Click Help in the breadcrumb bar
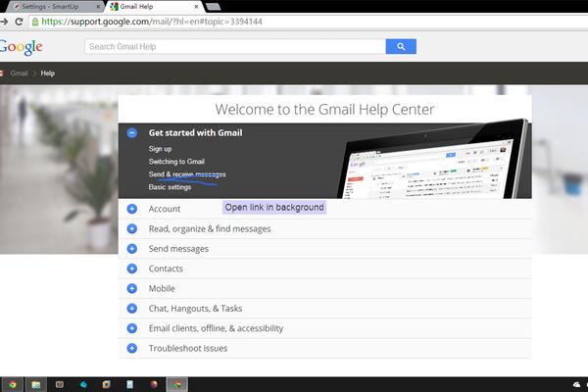 pos(48,73)
